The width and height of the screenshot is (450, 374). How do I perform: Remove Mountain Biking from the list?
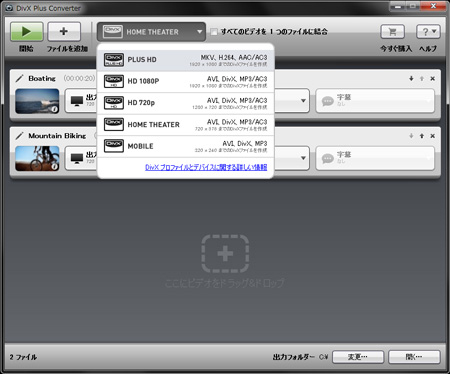(x=433, y=136)
